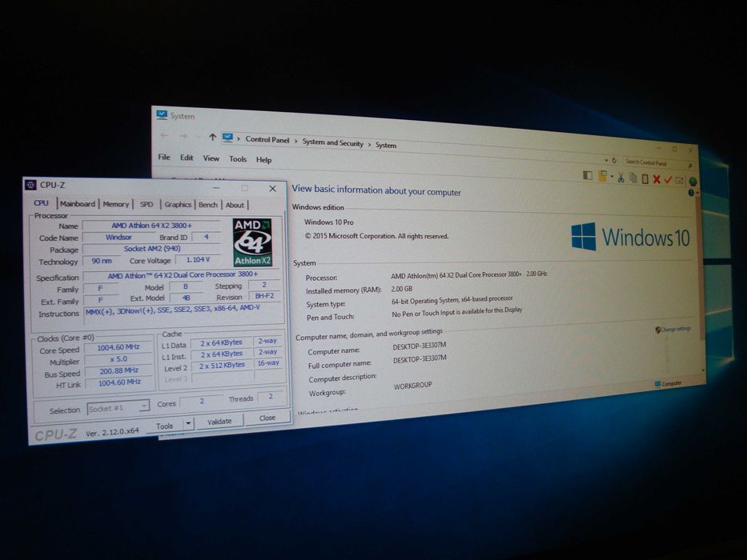The image size is (747, 560).
Task: Switch to the Bench tab in CPU-Z
Action: [208, 205]
